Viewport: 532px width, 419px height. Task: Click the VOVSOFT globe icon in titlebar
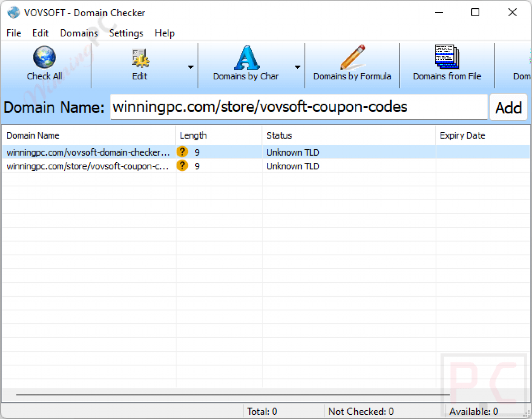click(x=13, y=12)
